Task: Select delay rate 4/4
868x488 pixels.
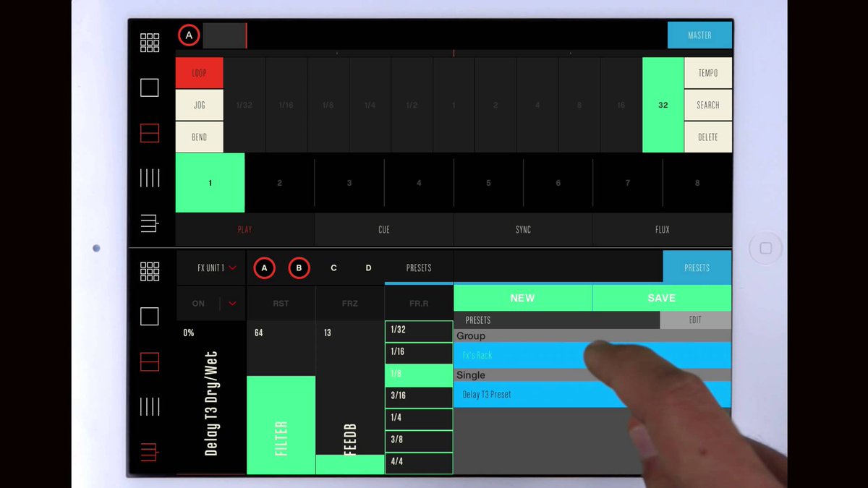Action: [x=419, y=463]
